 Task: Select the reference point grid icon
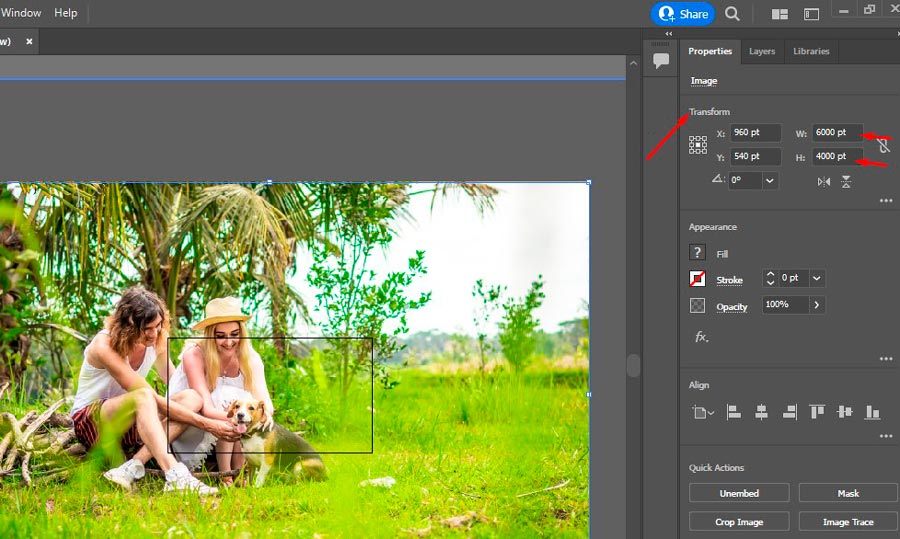(697, 145)
